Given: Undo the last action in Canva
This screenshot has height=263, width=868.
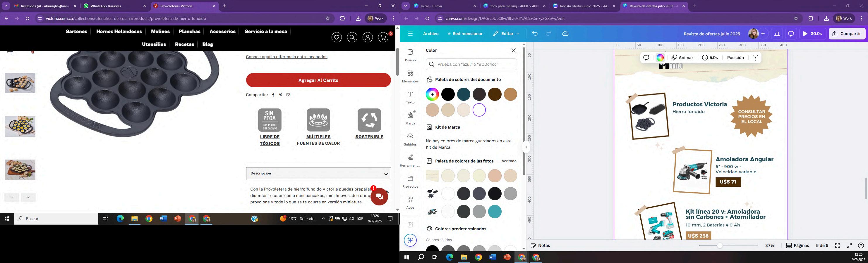Looking at the screenshot, I should click(x=535, y=34).
